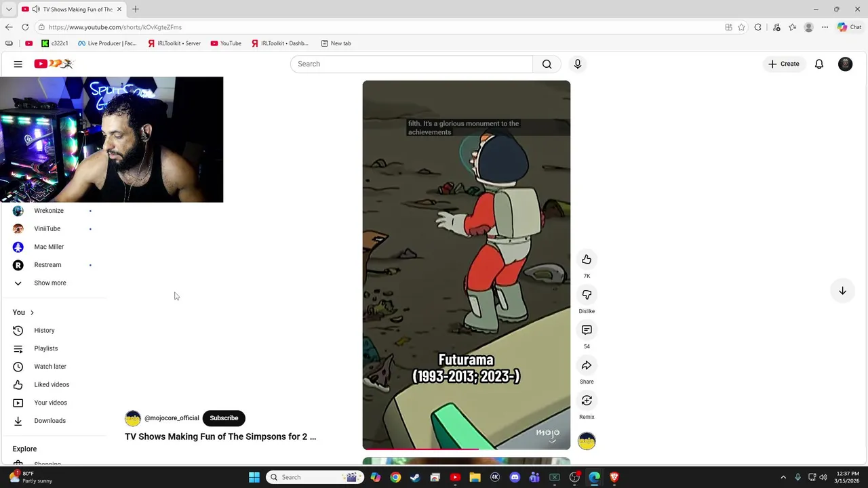Start voice search with the microphone icon
Image resolution: width=868 pixels, height=488 pixels.
click(578, 64)
